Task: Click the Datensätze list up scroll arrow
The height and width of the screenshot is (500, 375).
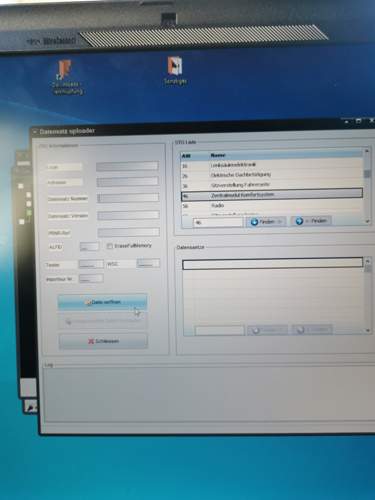Action: (x=367, y=260)
